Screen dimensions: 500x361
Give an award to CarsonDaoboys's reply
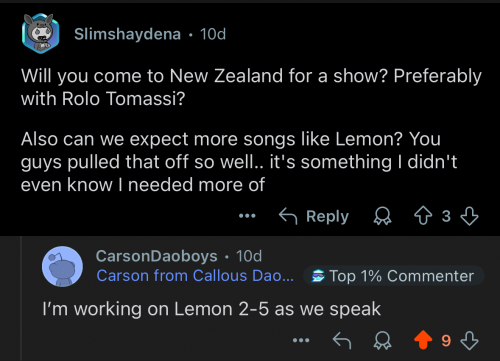tap(382, 340)
